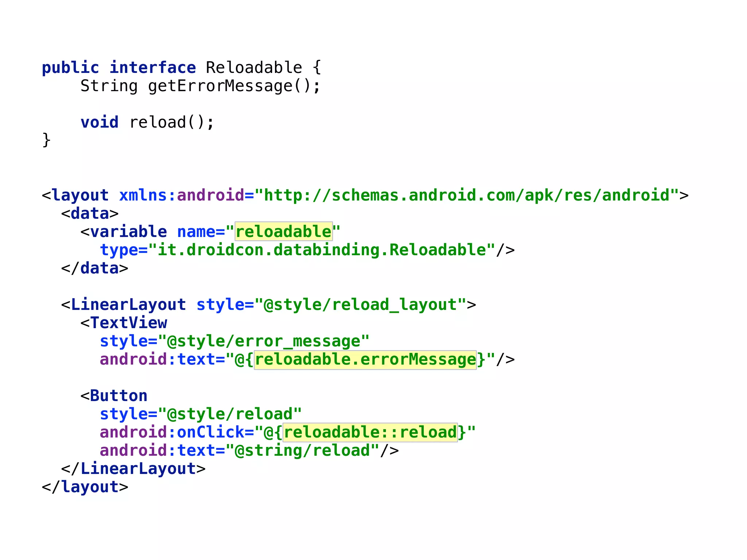Screen dimensions: 747x560
Task: Click the closing </data> tag
Action: tap(95, 268)
